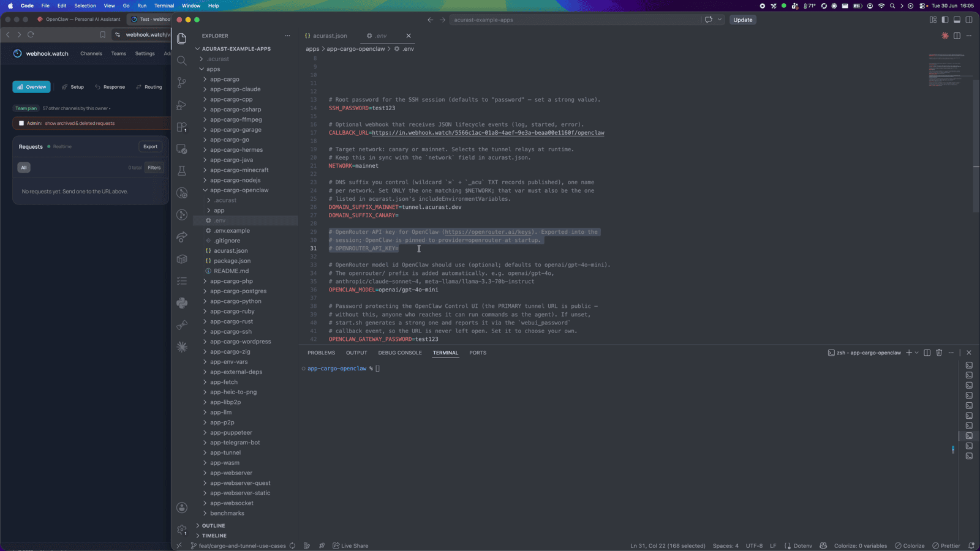This screenshot has height=551, width=980.
Task: Open the Terminal menu in menu bar
Action: click(x=164, y=6)
